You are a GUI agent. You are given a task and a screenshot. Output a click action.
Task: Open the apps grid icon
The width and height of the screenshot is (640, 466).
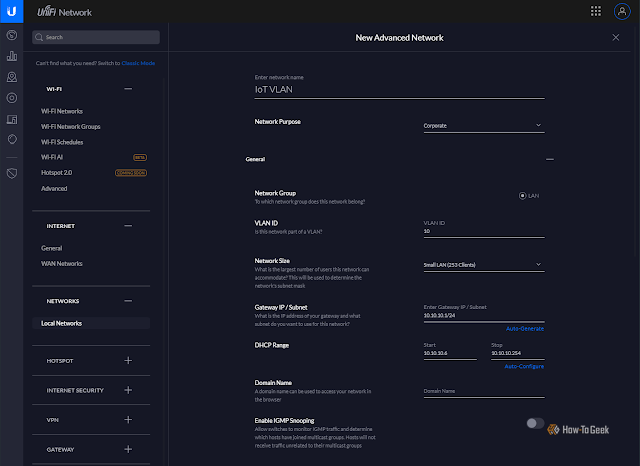click(596, 11)
